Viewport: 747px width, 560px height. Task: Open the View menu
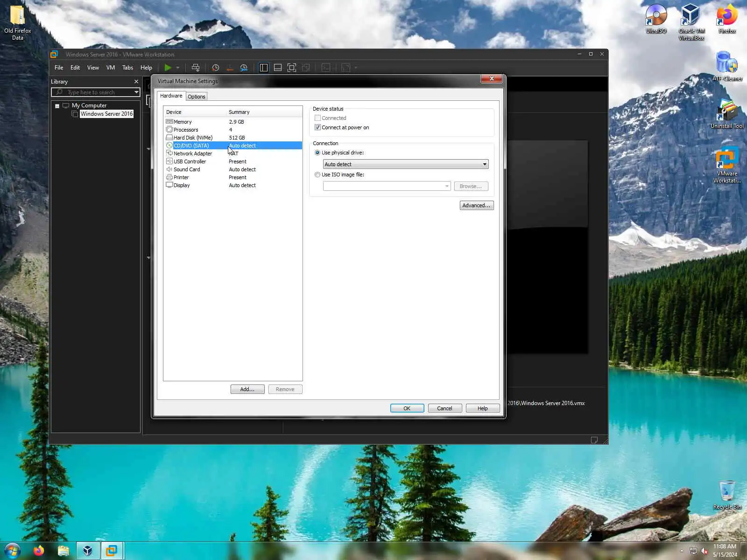(93, 68)
